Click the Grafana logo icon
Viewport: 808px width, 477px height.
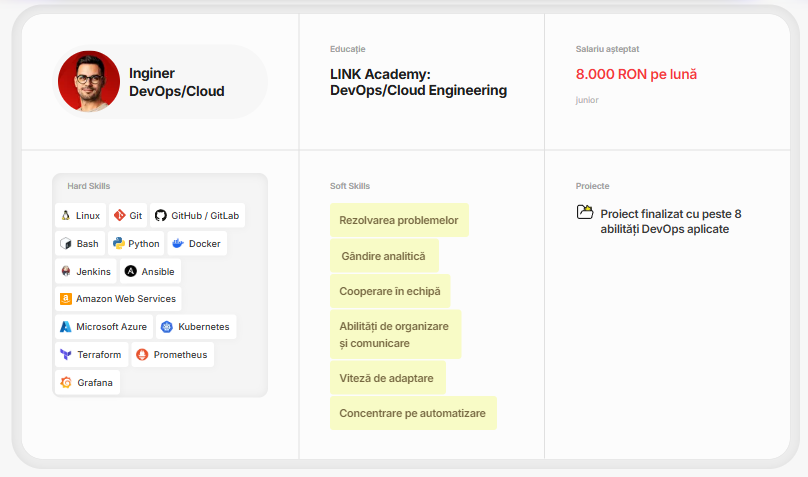[66, 382]
